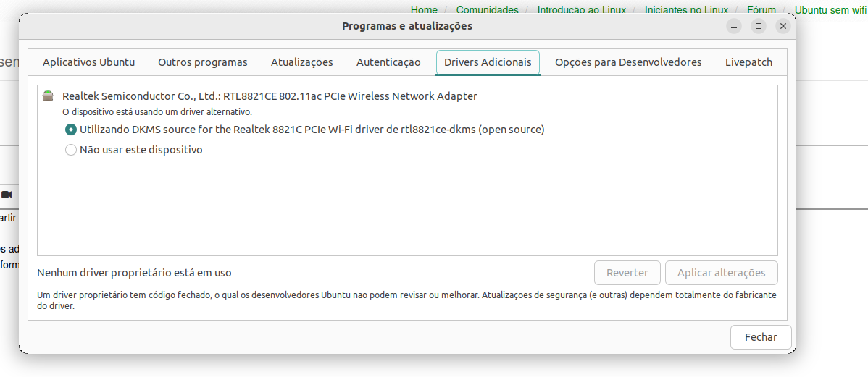Viewport: 868px width, 377px height.
Task: Click the proprietary driver explanation paragraph
Action: [407, 300]
